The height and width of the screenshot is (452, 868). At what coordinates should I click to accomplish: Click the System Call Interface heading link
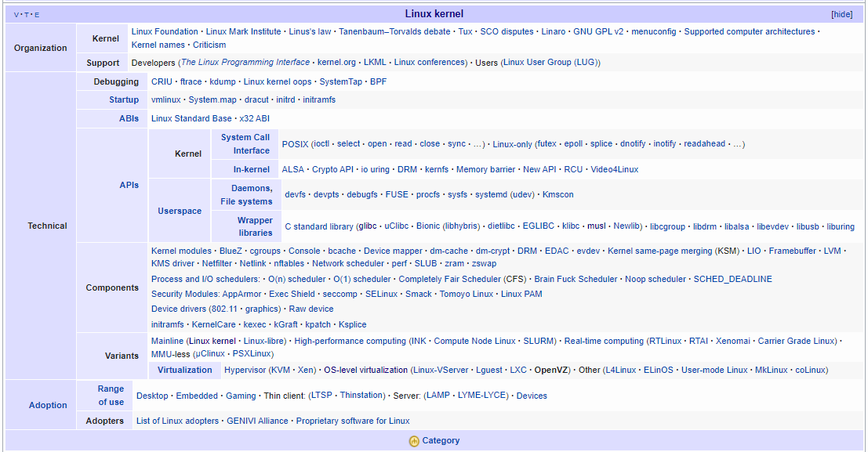[245, 144]
